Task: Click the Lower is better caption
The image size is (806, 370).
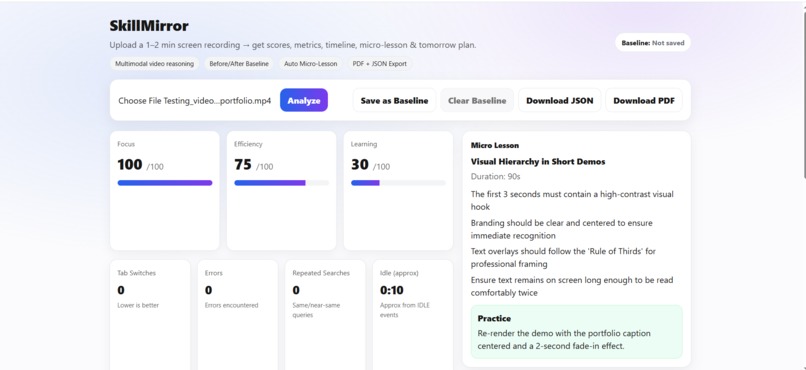Action: 138,305
